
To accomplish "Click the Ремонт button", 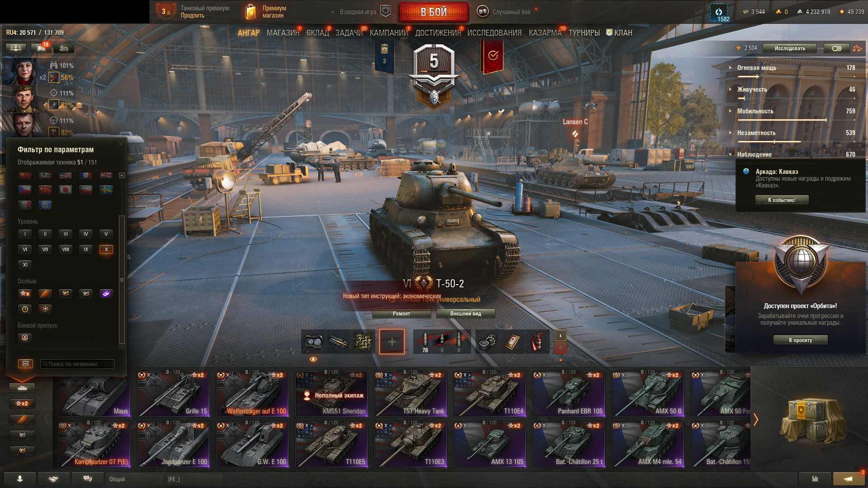I will click(x=401, y=314).
